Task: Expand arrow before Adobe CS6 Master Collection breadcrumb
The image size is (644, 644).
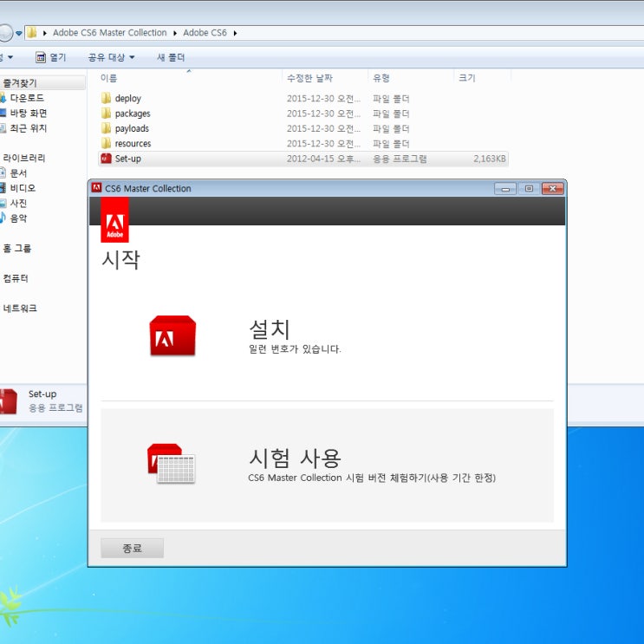Action: coord(44,33)
